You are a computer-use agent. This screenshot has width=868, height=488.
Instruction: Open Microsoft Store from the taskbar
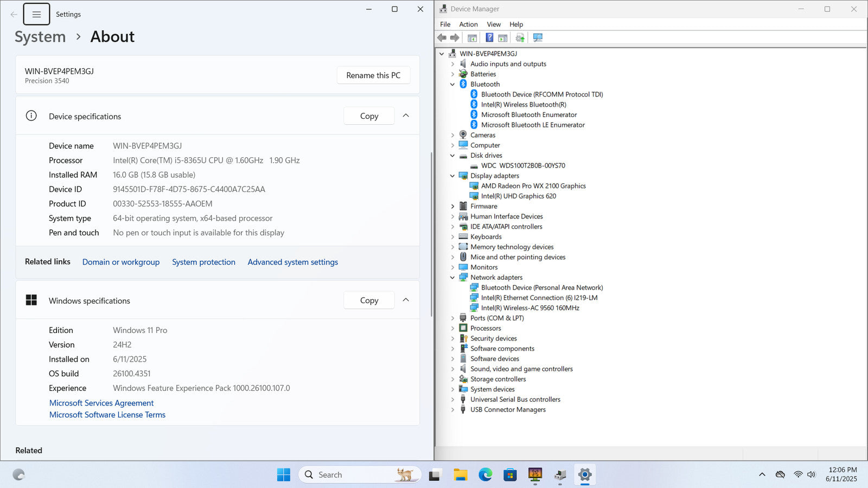[510, 475]
